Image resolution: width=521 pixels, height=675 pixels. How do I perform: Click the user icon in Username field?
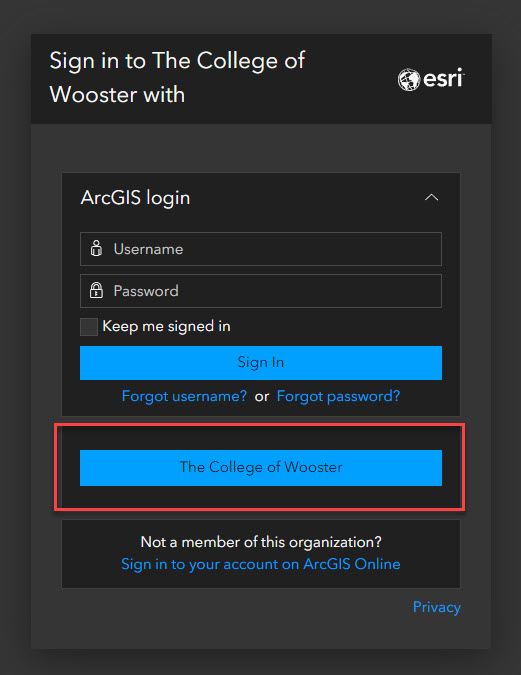coord(96,249)
